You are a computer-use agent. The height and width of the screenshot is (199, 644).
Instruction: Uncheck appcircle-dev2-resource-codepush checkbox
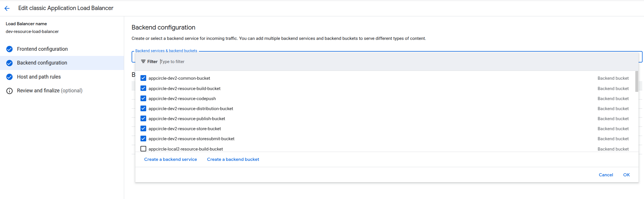pyautogui.click(x=143, y=98)
